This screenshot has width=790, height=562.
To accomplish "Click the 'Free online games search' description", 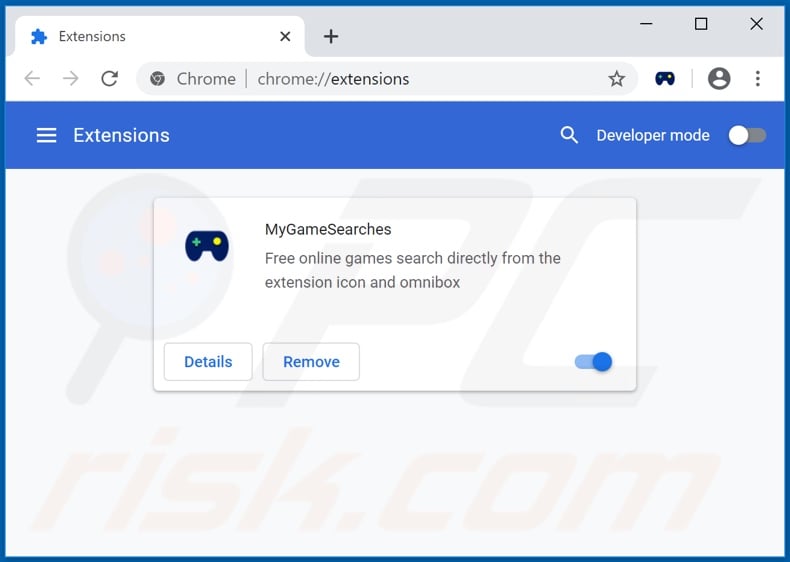I will [x=413, y=270].
